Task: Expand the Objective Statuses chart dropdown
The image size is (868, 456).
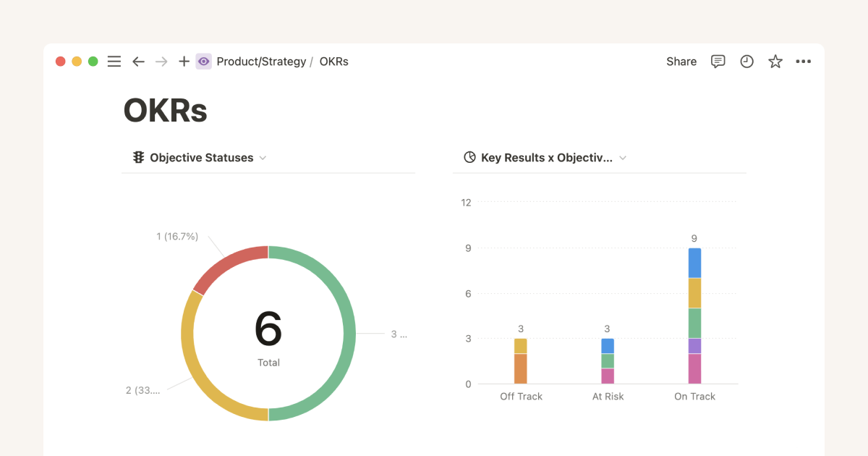Action: [x=263, y=157]
